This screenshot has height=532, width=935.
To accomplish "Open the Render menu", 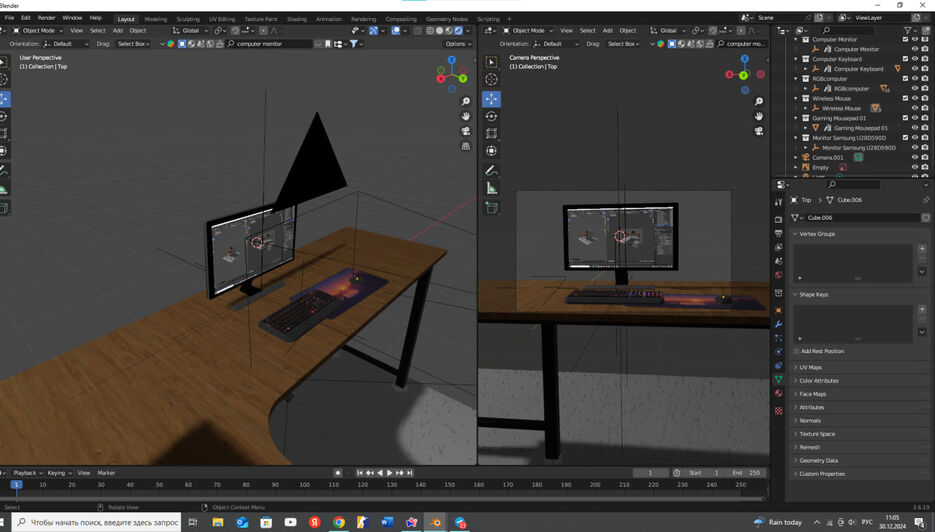I will pos(47,18).
